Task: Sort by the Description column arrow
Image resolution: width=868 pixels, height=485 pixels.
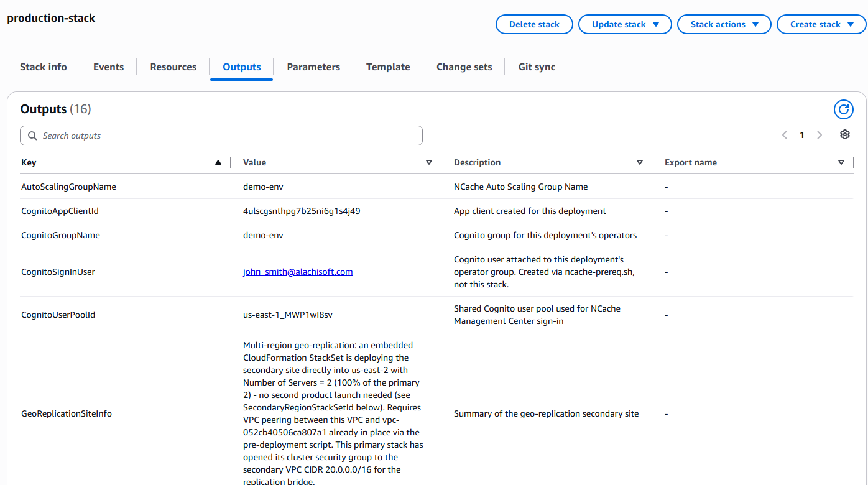Action: pyautogui.click(x=639, y=162)
